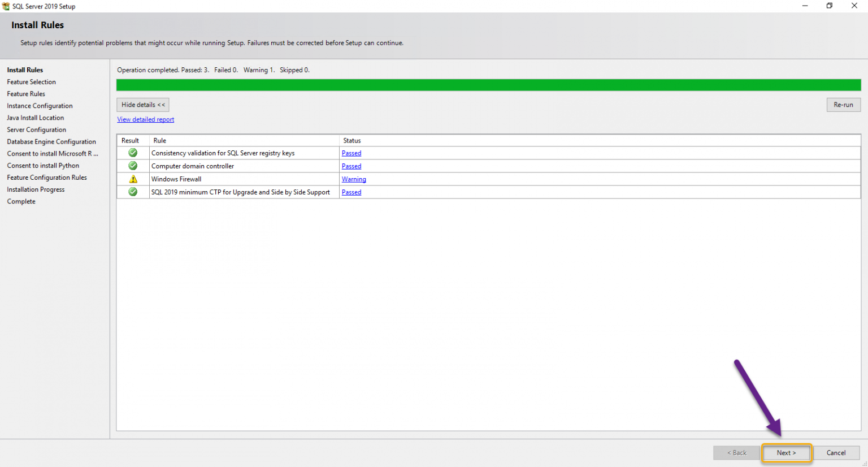Click green check icon for Computer domain controller
The height and width of the screenshot is (467, 868).
[132, 166]
